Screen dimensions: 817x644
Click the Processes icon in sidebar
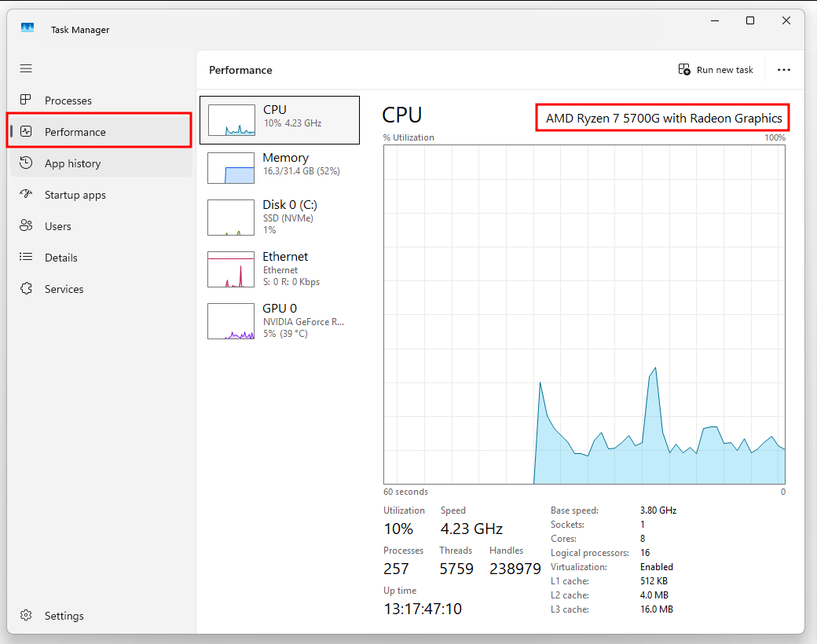tap(25, 100)
